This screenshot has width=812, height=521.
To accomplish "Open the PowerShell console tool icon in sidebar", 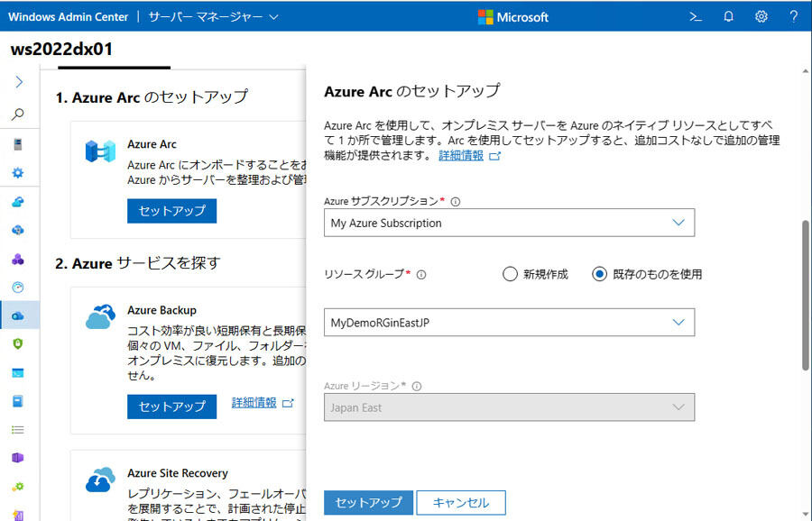I will click(18, 372).
